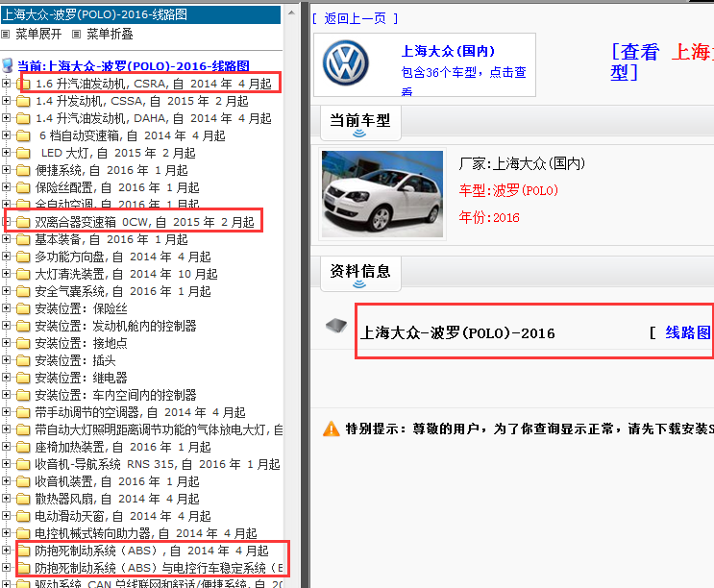Click the root node icon before 当前:上海大众-波罗
The image size is (714, 588).
pos(8,65)
